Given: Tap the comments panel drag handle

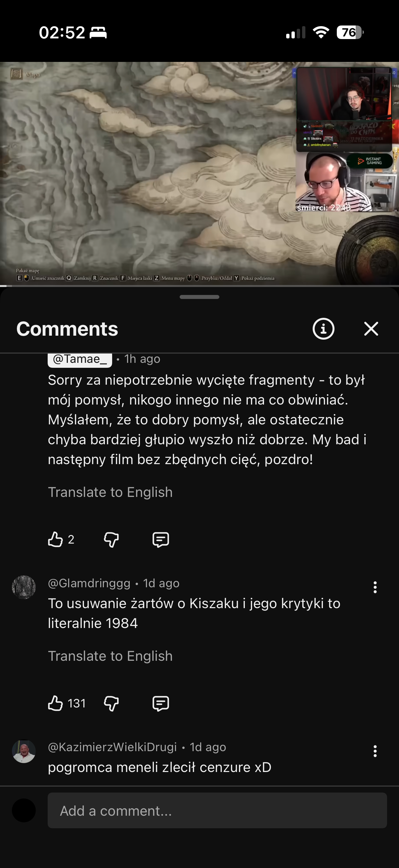Looking at the screenshot, I should [x=199, y=297].
